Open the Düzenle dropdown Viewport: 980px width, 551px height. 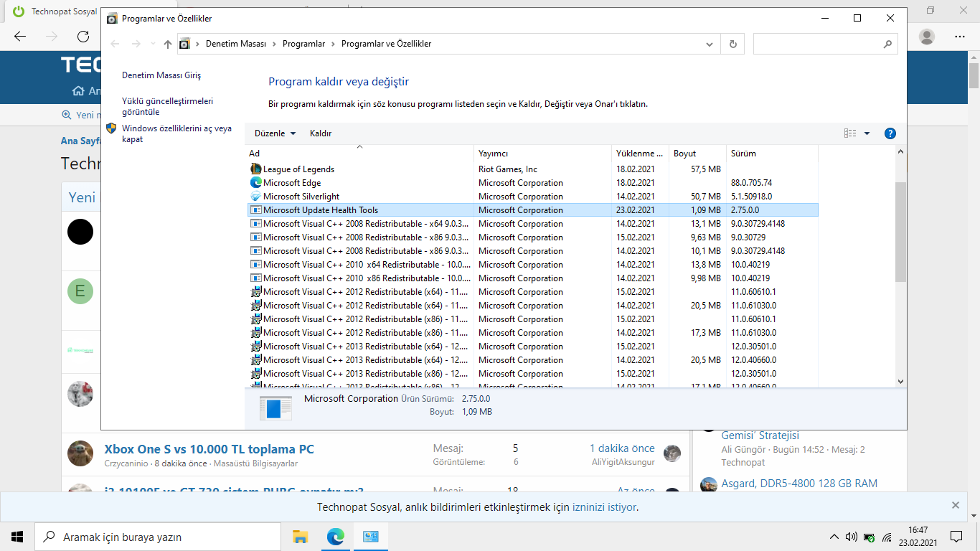tap(275, 133)
